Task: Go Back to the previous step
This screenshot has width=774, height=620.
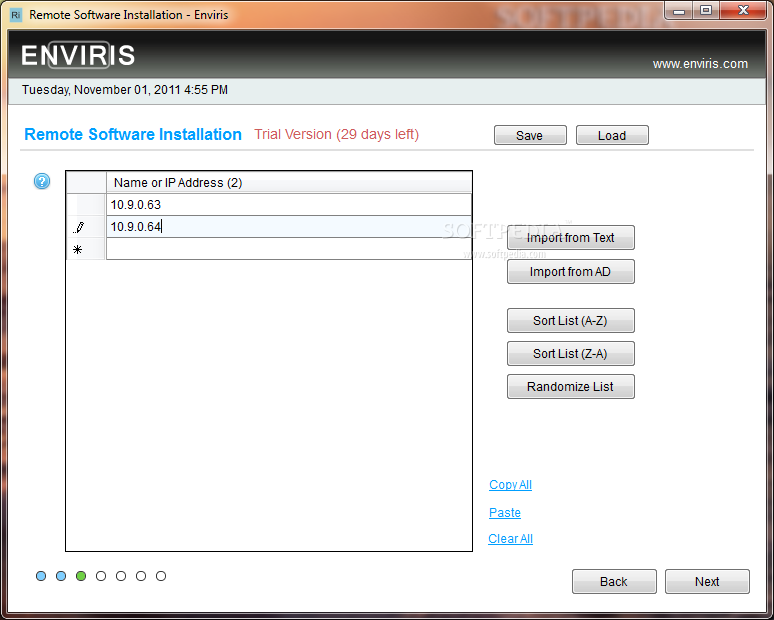Action: pyautogui.click(x=614, y=581)
